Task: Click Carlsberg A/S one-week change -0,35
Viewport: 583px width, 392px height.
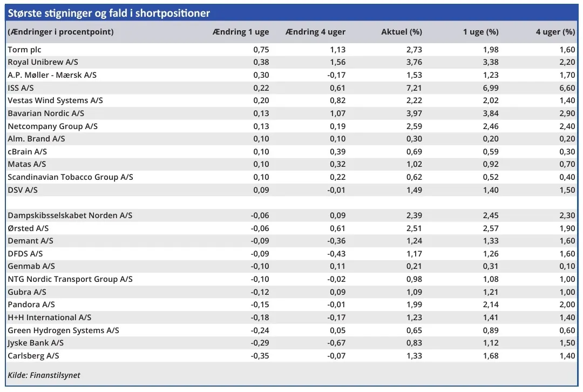Action: click(x=260, y=356)
